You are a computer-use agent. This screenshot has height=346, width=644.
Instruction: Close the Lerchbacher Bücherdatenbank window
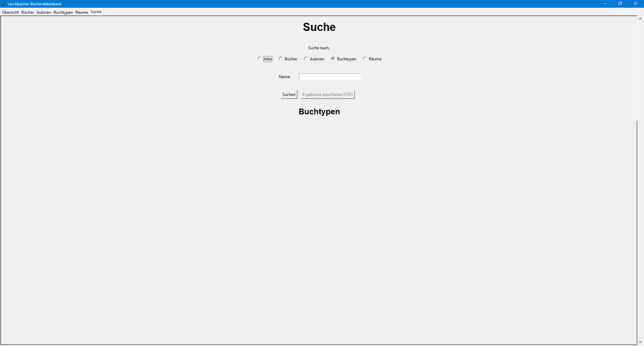click(635, 4)
